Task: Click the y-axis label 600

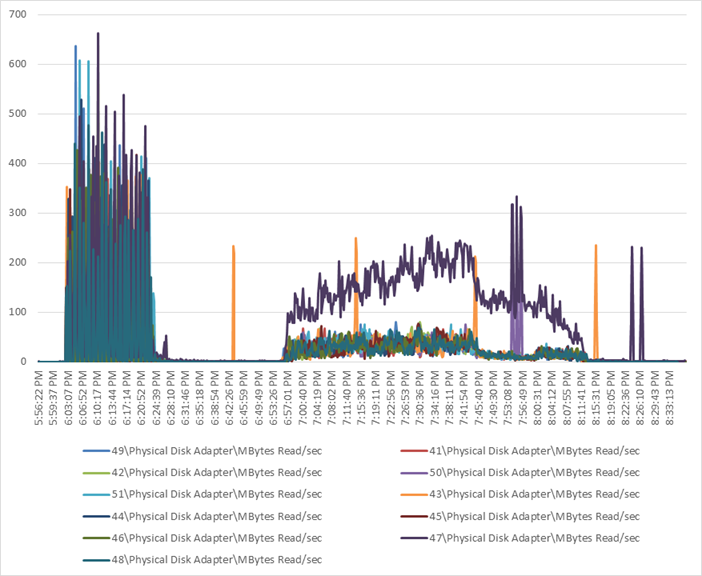Action: point(17,64)
